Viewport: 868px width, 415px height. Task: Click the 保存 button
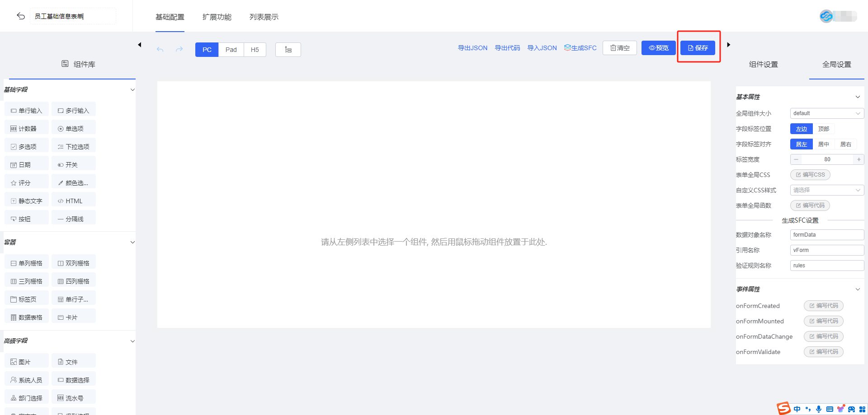click(698, 48)
